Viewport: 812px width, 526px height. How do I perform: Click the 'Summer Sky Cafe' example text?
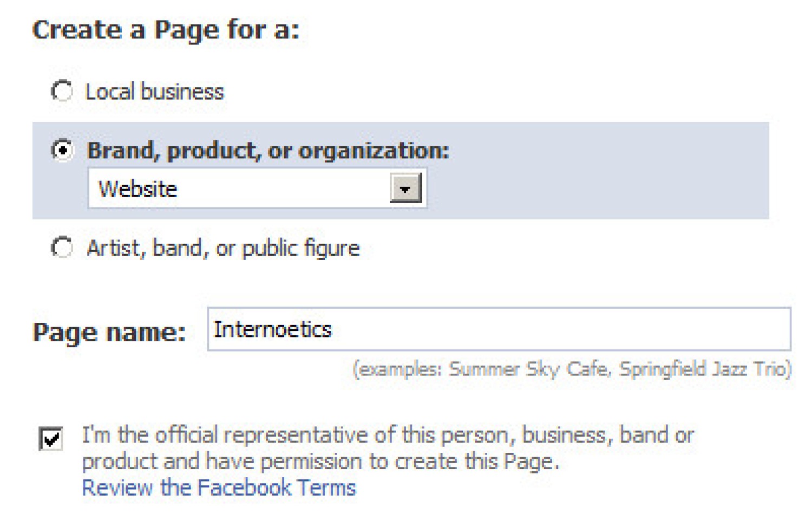click(x=528, y=369)
